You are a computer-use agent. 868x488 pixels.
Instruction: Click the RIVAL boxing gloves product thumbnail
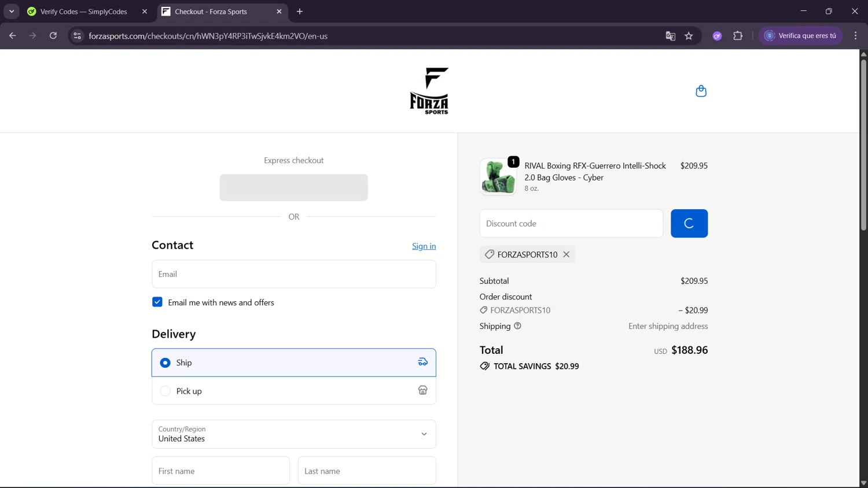pos(498,176)
